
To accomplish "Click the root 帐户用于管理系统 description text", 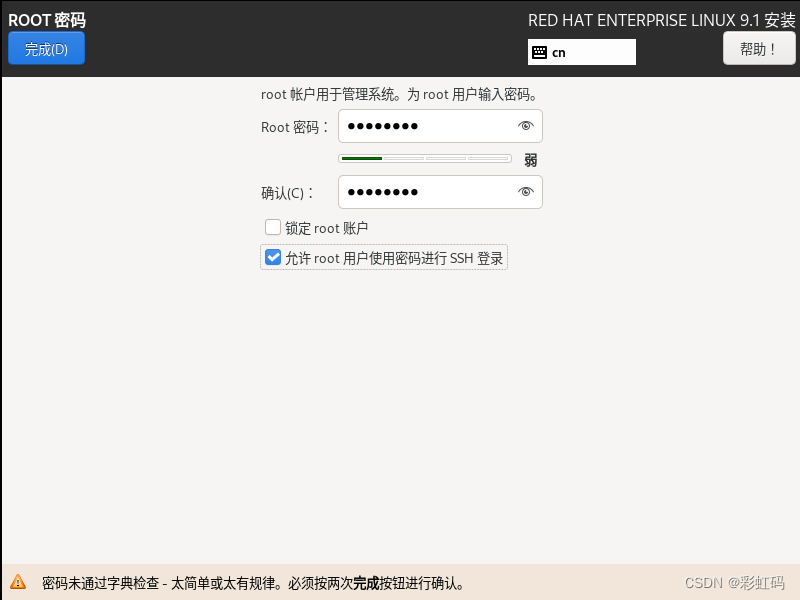I will 400,94.
